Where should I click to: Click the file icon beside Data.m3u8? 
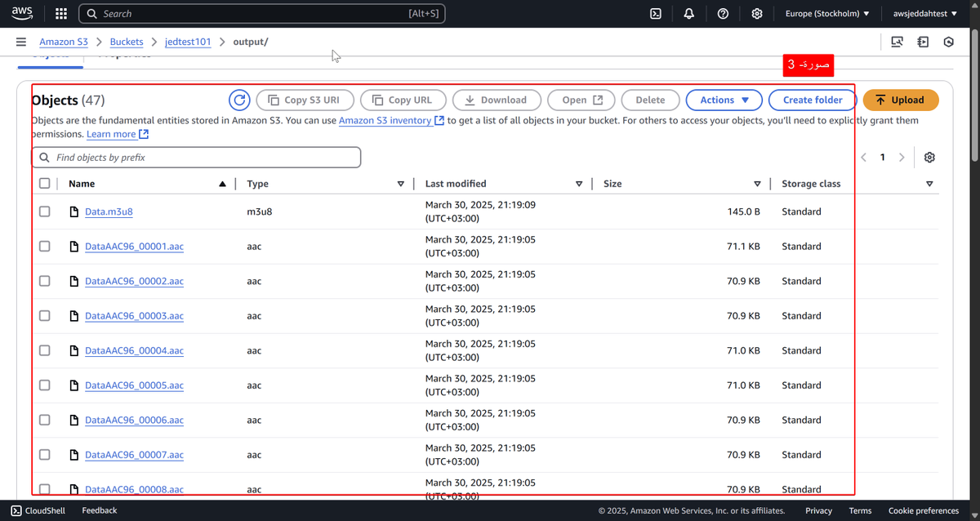(x=74, y=212)
